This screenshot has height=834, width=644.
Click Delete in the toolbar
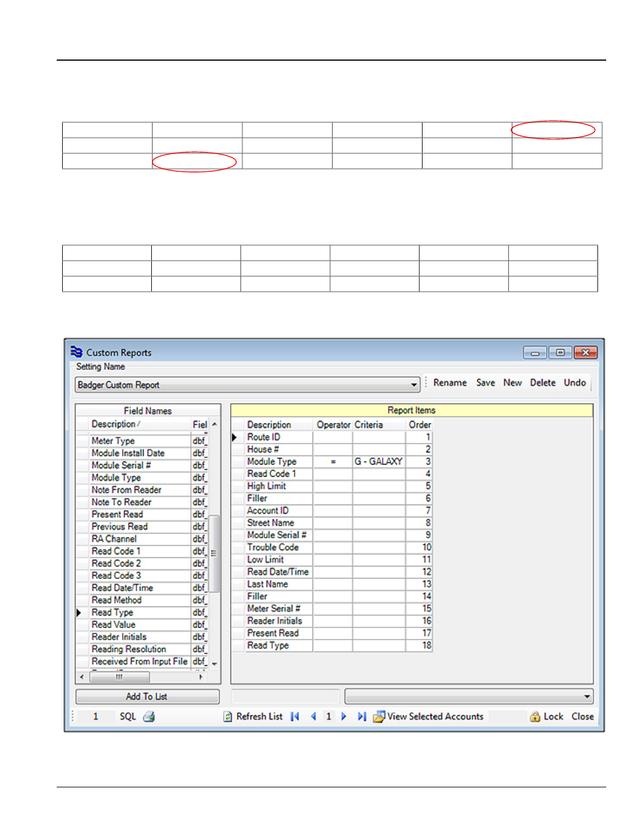tap(543, 382)
